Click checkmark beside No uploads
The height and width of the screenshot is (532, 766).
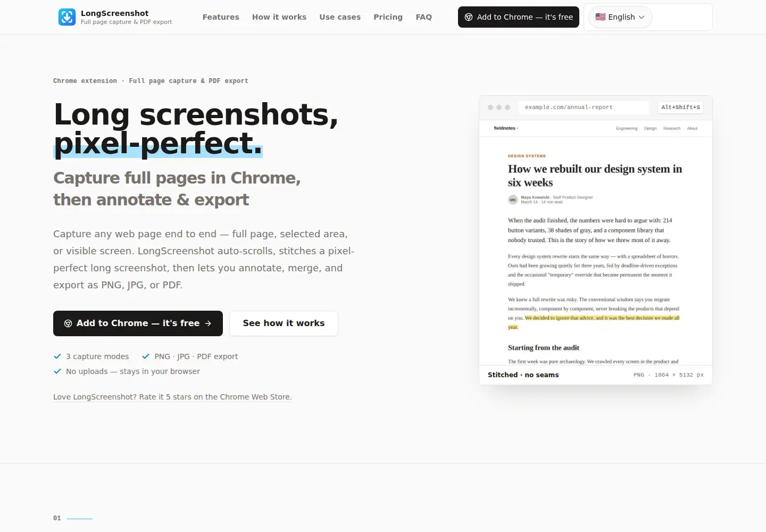[x=57, y=371]
